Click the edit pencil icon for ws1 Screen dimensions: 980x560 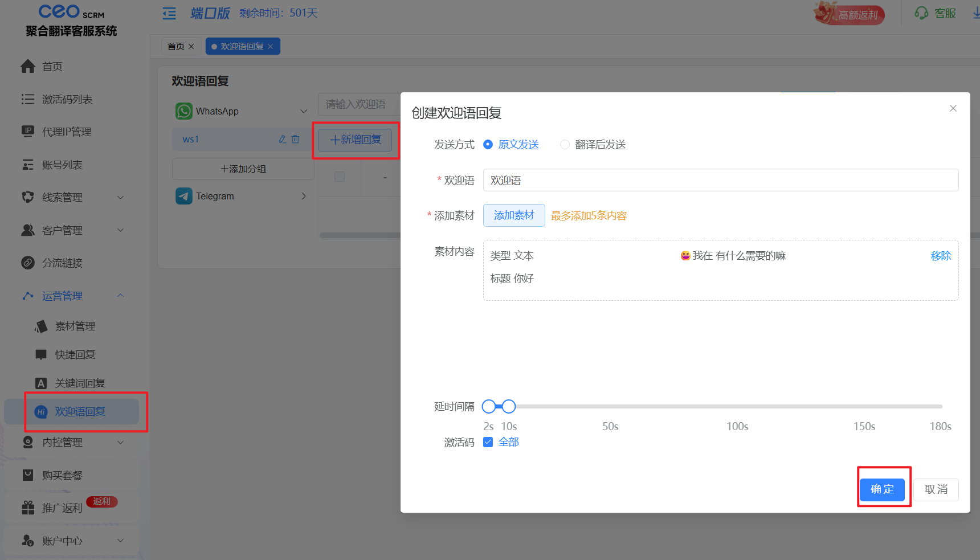tap(282, 140)
